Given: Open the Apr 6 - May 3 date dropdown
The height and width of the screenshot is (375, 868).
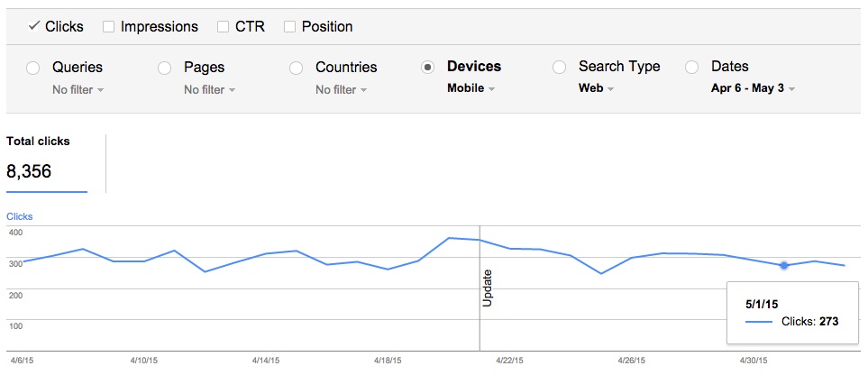Looking at the screenshot, I should (x=754, y=88).
